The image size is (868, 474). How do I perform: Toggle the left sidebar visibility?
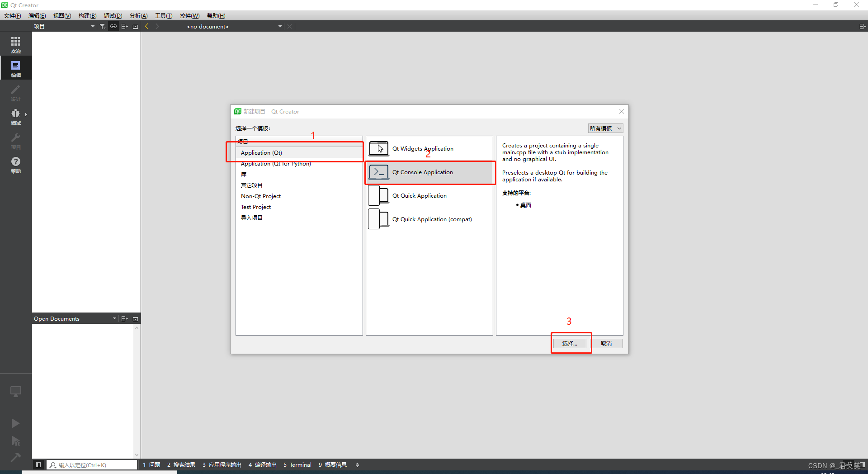tap(38, 465)
